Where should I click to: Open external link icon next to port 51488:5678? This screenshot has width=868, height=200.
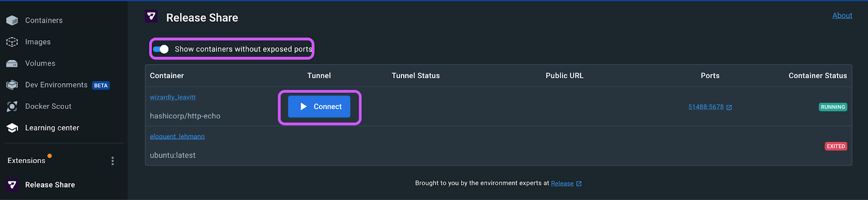[x=729, y=108]
